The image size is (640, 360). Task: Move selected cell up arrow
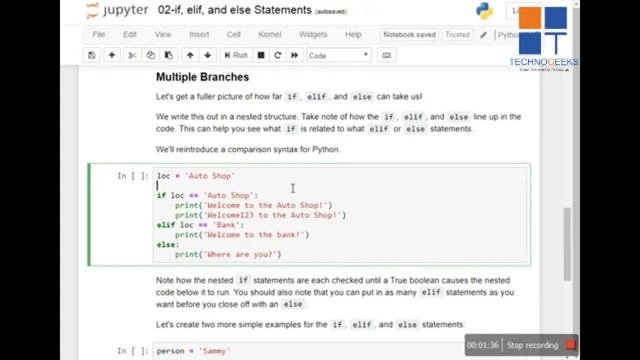pos(190,55)
